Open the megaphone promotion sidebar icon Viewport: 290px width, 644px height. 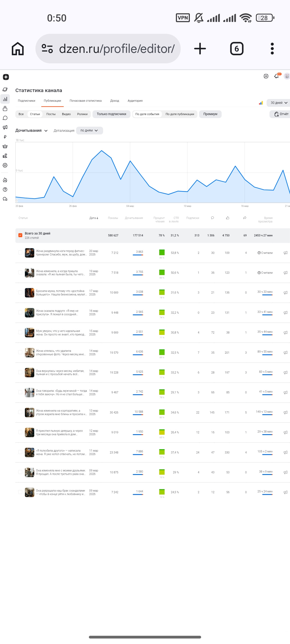(x=5, y=127)
